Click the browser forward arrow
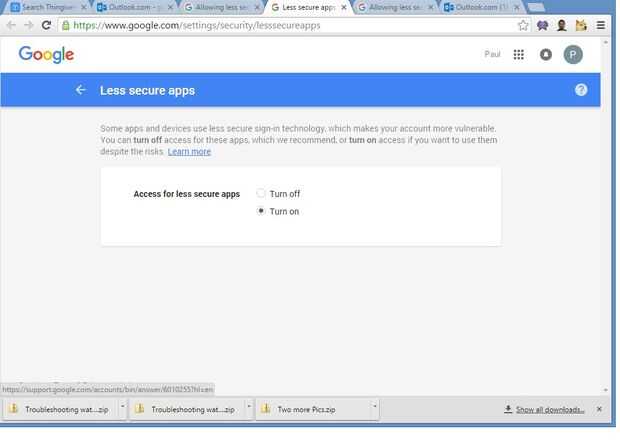620x440 pixels. pos(28,26)
